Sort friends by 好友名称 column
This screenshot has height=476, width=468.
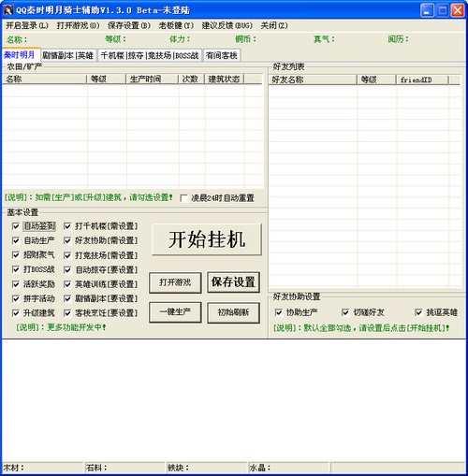pyautogui.click(x=313, y=79)
